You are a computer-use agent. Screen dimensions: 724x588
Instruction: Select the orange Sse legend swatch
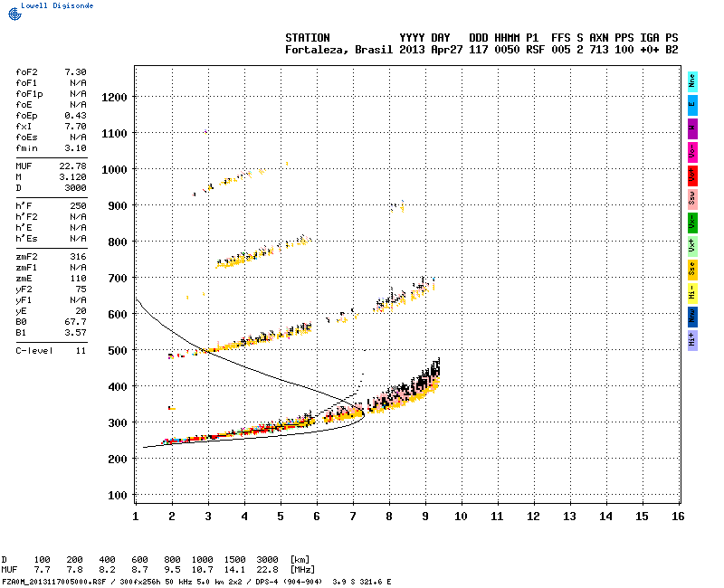(x=692, y=270)
